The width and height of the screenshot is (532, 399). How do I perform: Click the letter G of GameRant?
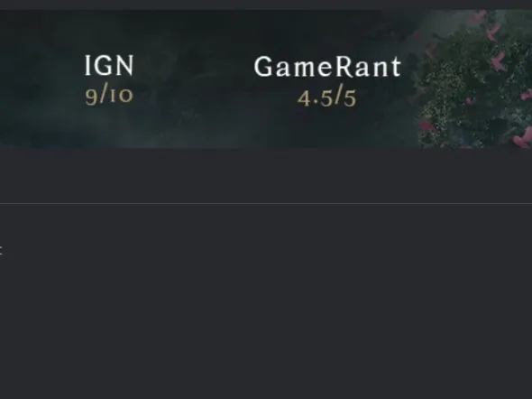click(x=263, y=67)
